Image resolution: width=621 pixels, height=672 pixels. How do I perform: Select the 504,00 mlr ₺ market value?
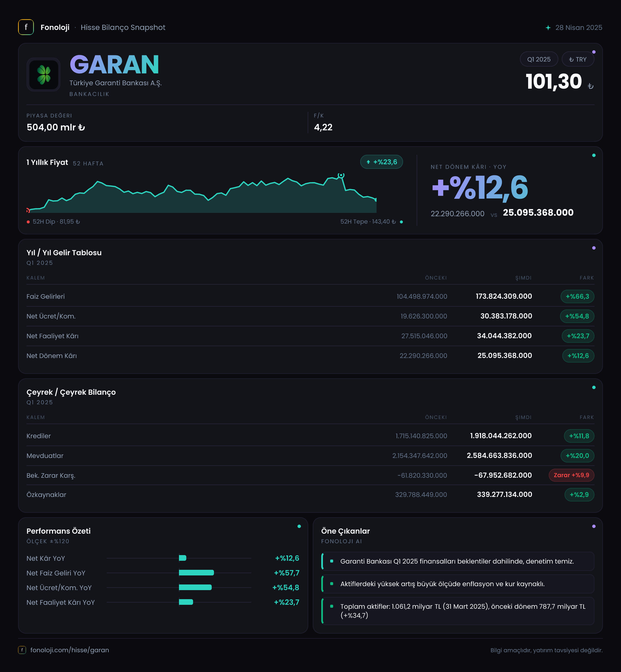coord(56,127)
